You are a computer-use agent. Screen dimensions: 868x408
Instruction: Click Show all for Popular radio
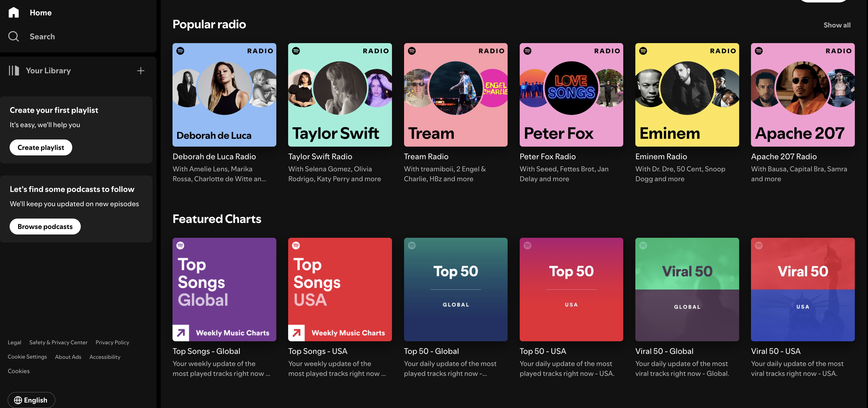(x=837, y=25)
